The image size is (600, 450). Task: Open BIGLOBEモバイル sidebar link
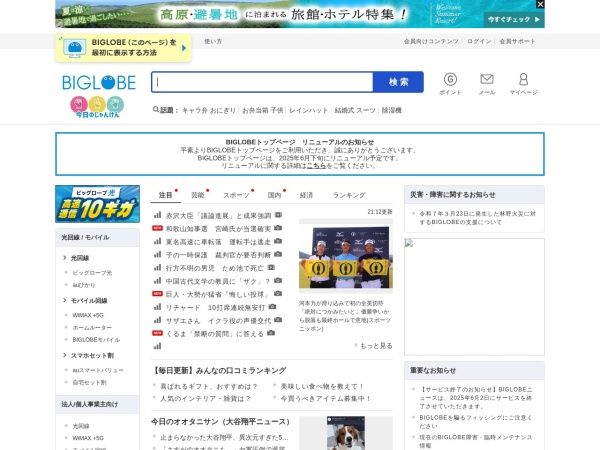pos(96,340)
